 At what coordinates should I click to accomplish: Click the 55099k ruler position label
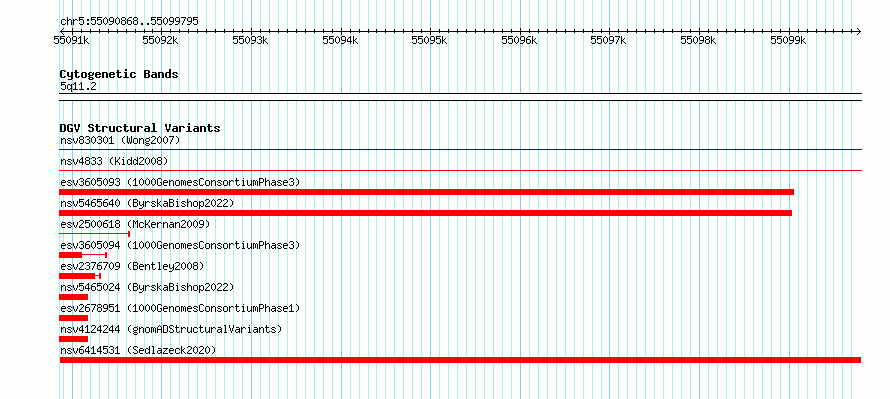pos(788,40)
